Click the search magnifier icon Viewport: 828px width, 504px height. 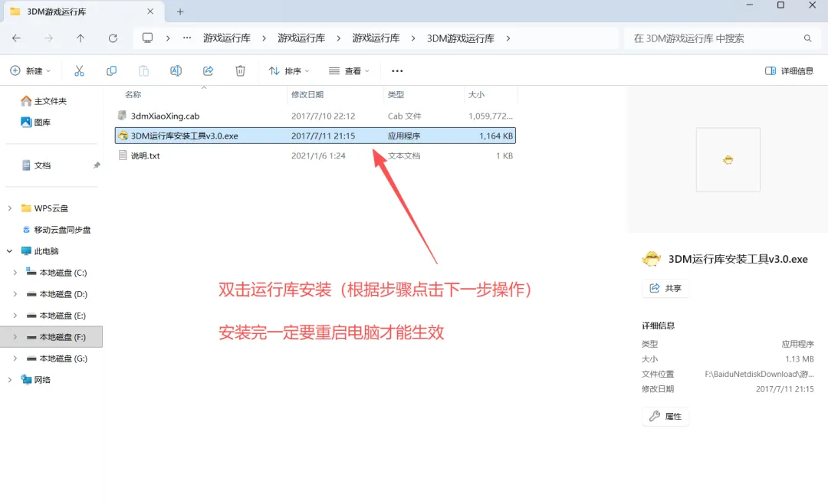[807, 38]
